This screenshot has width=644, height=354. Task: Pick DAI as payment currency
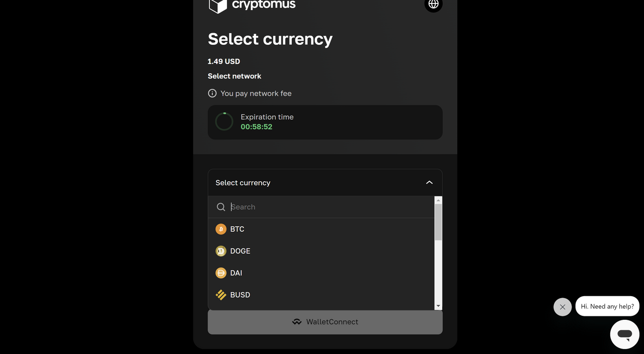(321, 273)
